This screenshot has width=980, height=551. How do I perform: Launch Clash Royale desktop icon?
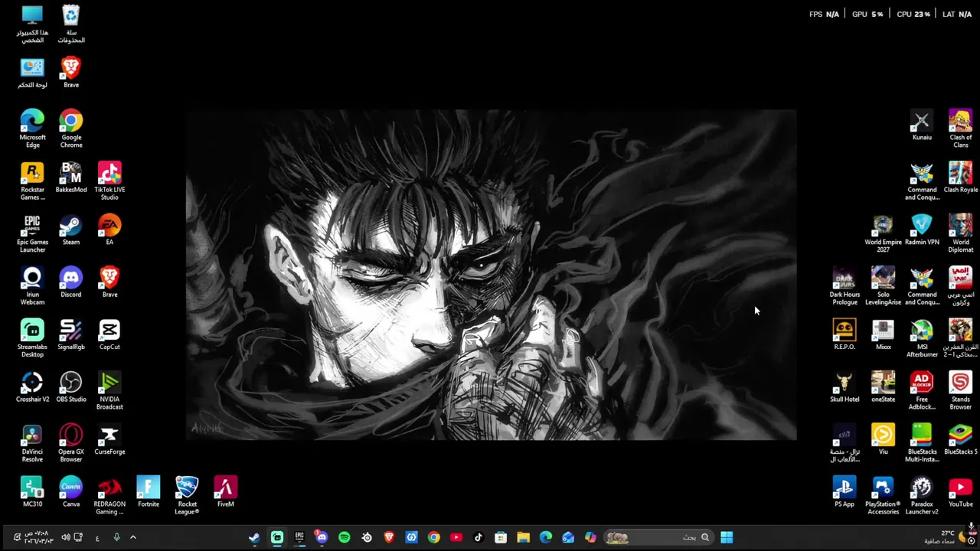tap(960, 178)
